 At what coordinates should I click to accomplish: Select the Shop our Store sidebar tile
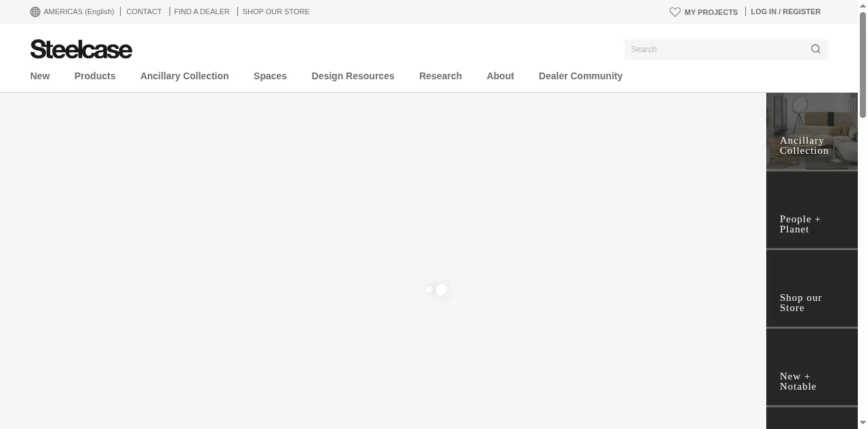click(812, 289)
